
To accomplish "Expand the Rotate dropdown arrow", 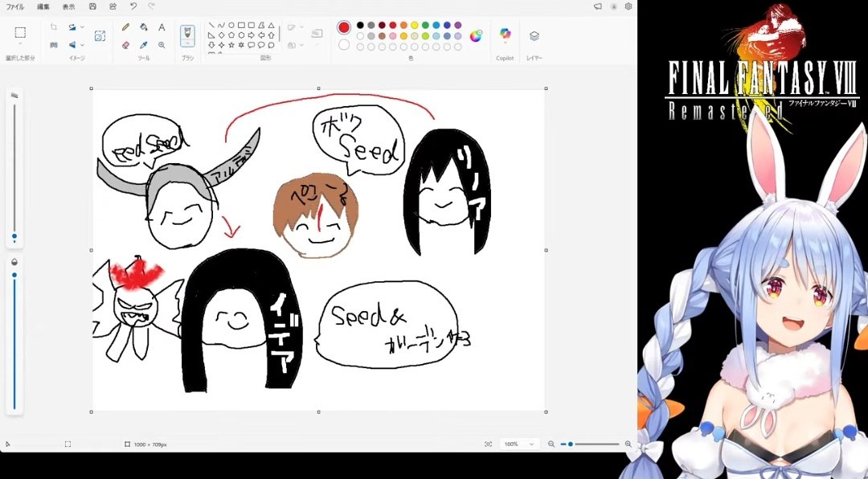I will tap(83, 27).
